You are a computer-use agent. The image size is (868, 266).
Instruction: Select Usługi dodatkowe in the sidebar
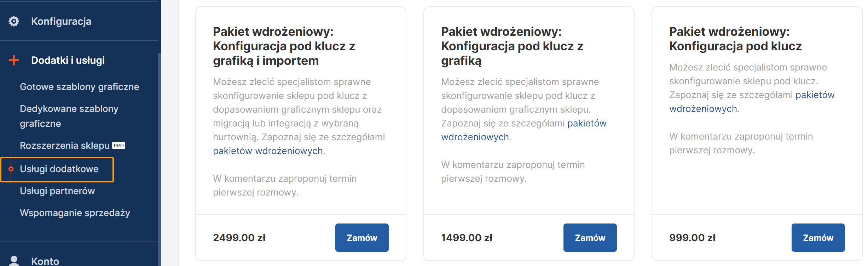point(59,169)
